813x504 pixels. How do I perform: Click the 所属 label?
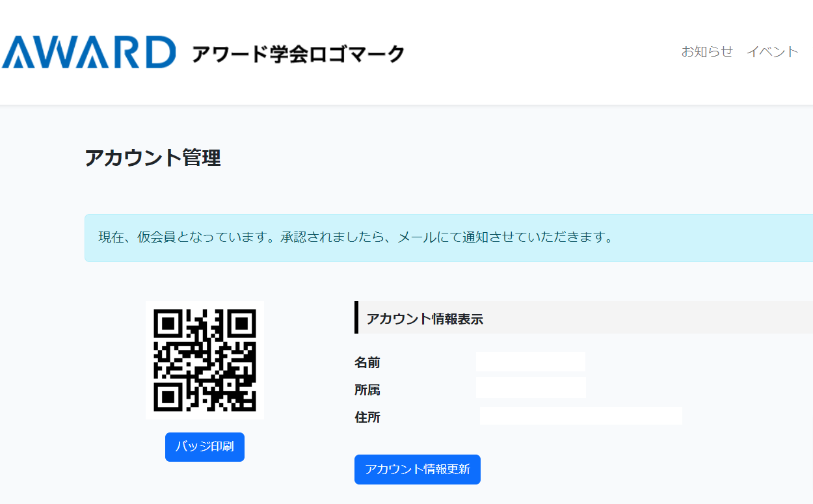tap(367, 390)
